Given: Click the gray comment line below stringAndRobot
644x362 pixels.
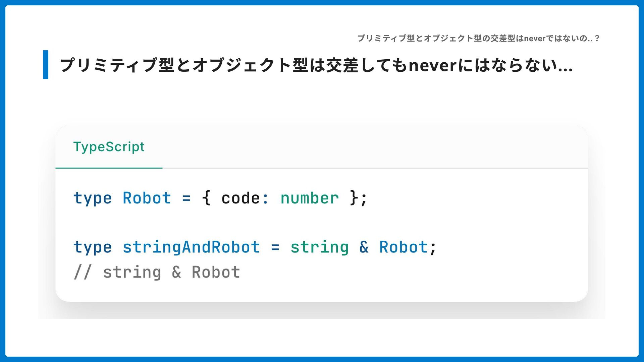Looking at the screenshot, I should [x=157, y=272].
